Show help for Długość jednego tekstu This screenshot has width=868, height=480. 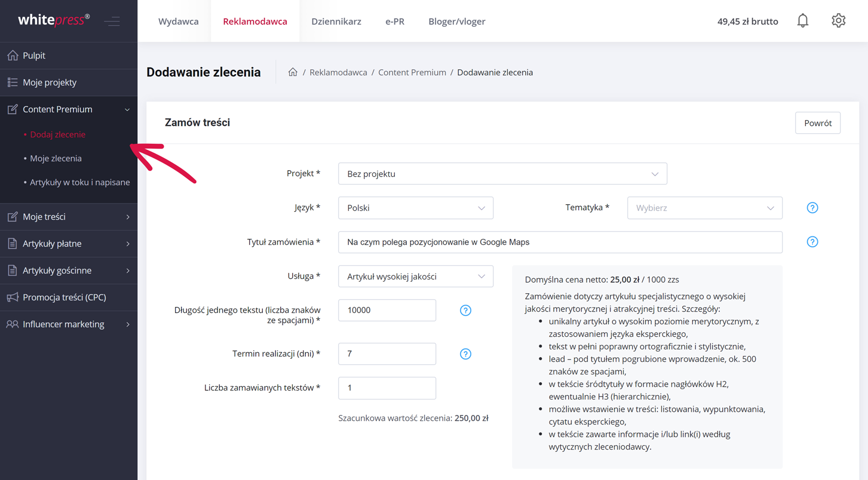pyautogui.click(x=465, y=310)
